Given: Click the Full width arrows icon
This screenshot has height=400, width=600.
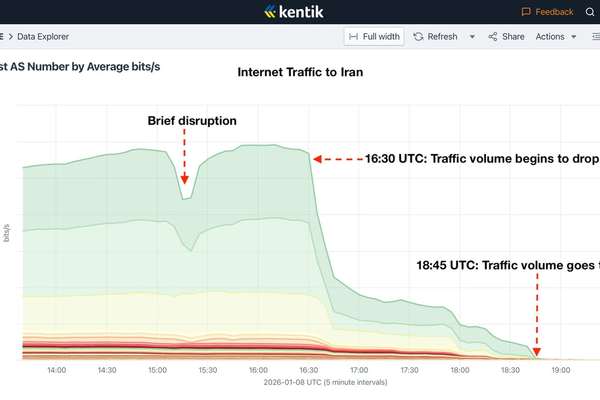Looking at the screenshot, I should [x=353, y=36].
